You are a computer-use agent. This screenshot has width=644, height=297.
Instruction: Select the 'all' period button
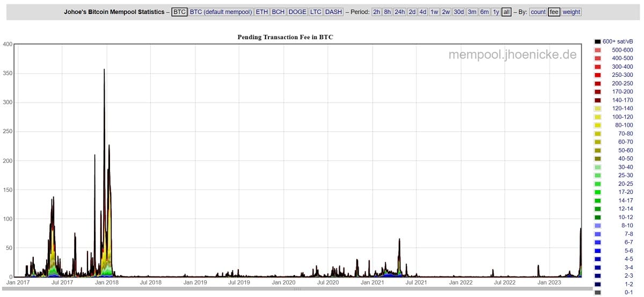pyautogui.click(x=507, y=12)
